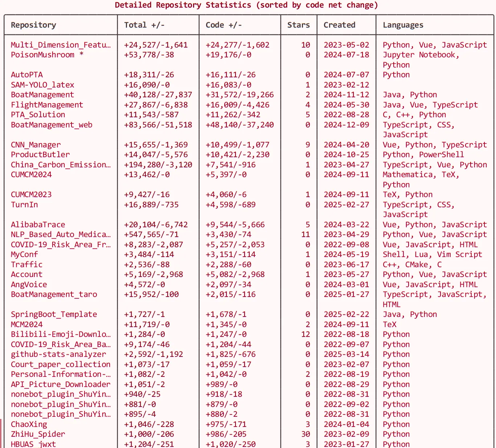Select the AngVoice repository name
Screen dimensions: 496x448
click(x=29, y=285)
